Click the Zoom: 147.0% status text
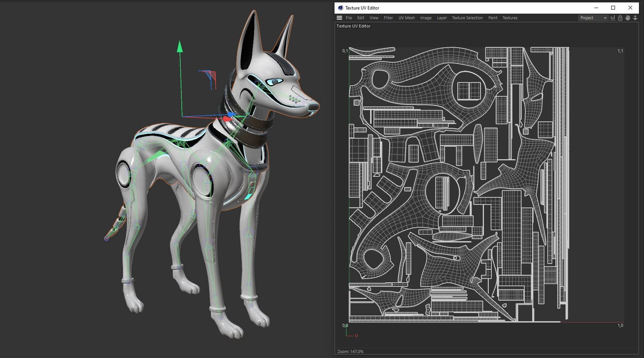This screenshot has width=644, height=358. (x=350, y=351)
